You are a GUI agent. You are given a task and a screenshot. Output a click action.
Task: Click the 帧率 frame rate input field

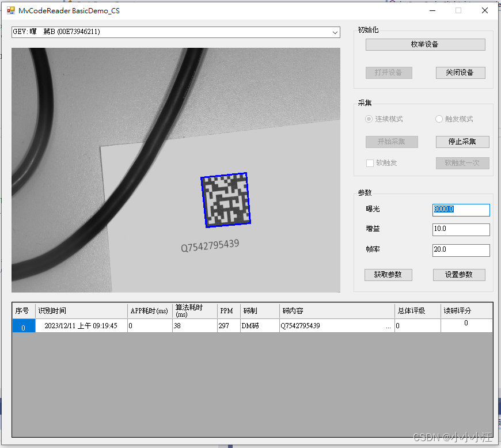coord(461,250)
